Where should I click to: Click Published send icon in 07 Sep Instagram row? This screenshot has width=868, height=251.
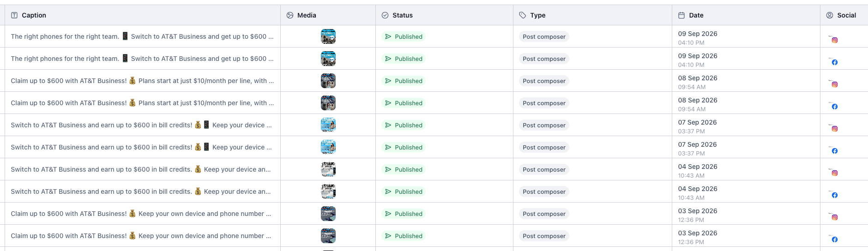(388, 125)
